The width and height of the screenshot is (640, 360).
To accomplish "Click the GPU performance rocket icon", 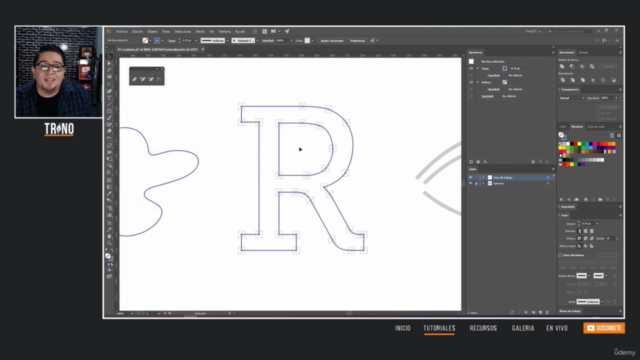I will pos(287,31).
